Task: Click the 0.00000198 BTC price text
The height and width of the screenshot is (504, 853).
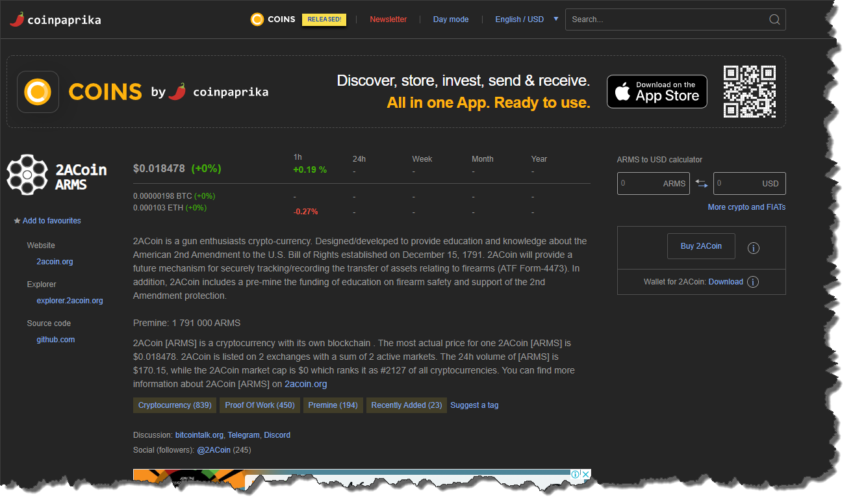Action: pos(162,196)
